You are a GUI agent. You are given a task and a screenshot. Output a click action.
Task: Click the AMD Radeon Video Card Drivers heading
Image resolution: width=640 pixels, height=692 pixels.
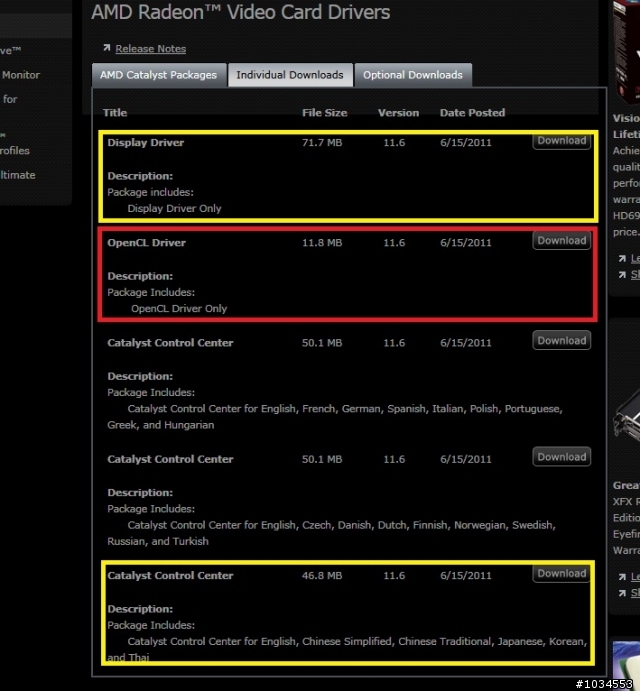pos(241,12)
